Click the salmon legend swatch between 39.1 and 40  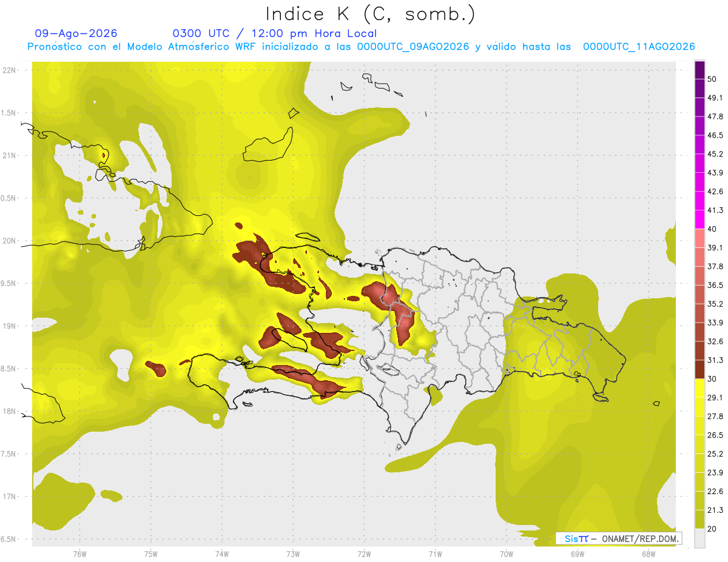(x=699, y=238)
